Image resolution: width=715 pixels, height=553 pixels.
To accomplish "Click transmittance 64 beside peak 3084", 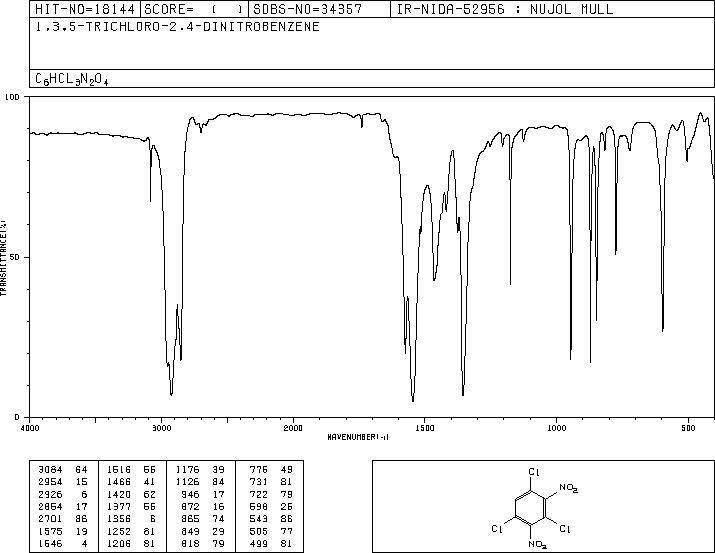I will pos(81,470).
